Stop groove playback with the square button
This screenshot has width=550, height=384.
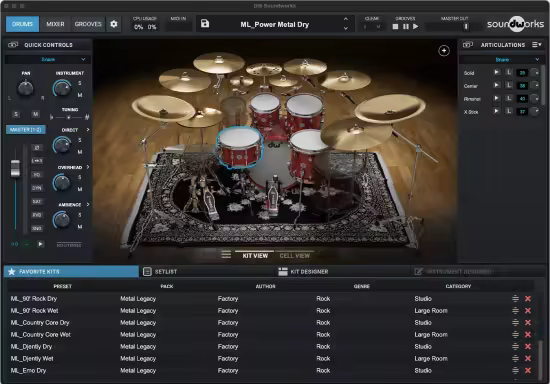point(395,27)
